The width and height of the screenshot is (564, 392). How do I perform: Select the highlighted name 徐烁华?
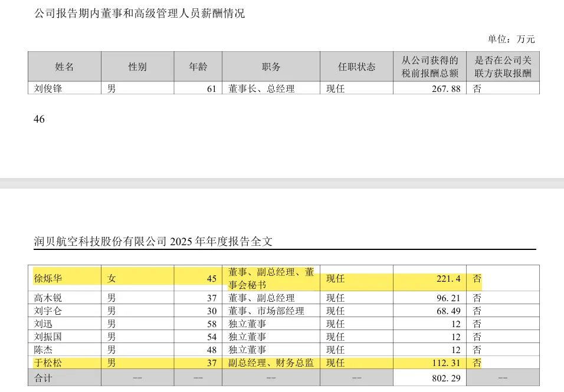(48, 278)
